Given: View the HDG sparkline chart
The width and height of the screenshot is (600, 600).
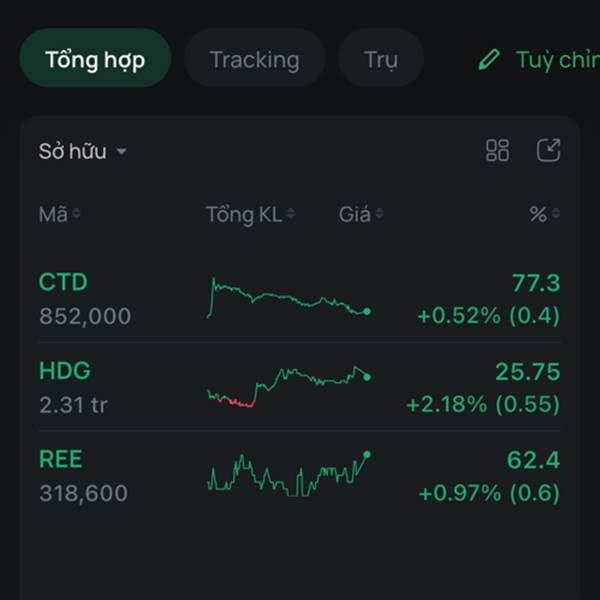Looking at the screenshot, I should [x=288, y=386].
